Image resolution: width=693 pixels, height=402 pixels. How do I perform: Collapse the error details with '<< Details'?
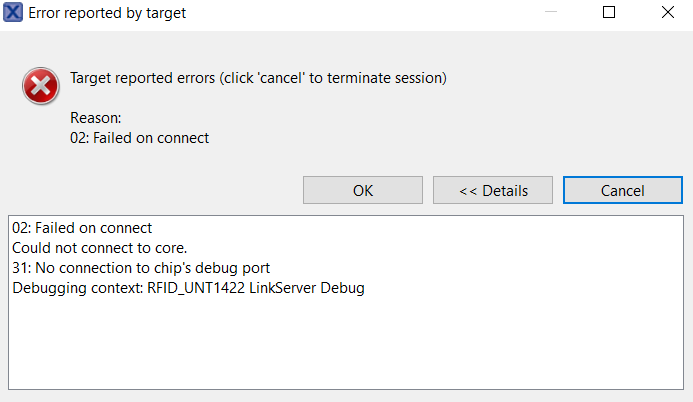coord(493,190)
